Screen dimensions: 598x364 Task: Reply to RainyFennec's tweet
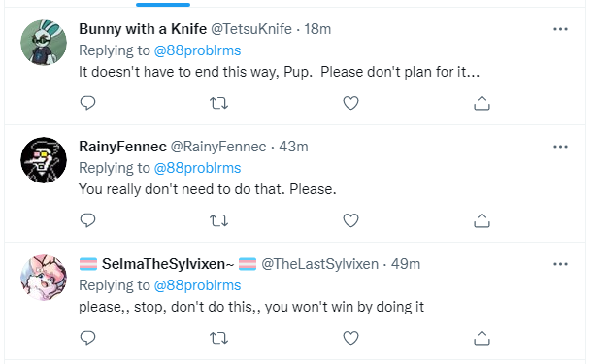[x=87, y=220]
